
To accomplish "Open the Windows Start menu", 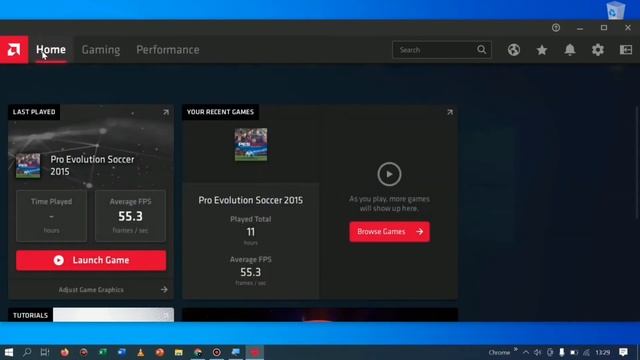I will click(x=8, y=352).
